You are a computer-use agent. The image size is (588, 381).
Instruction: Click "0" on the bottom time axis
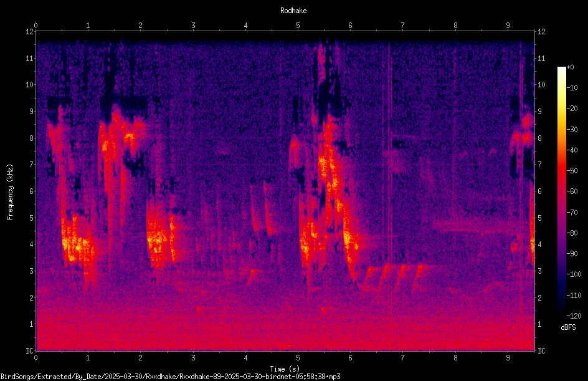36,358
